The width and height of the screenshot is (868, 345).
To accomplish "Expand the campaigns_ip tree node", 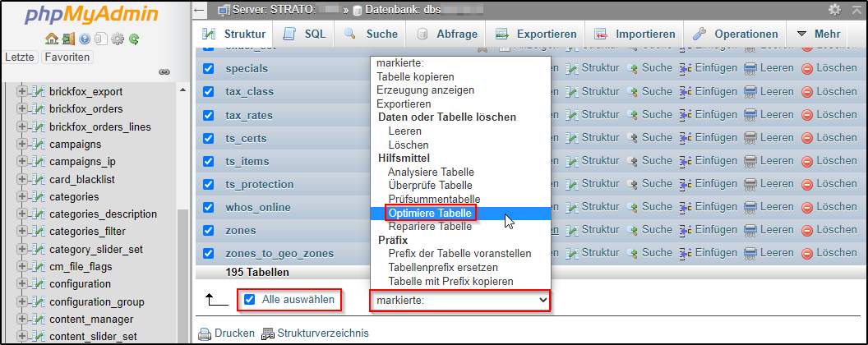I will (22, 162).
